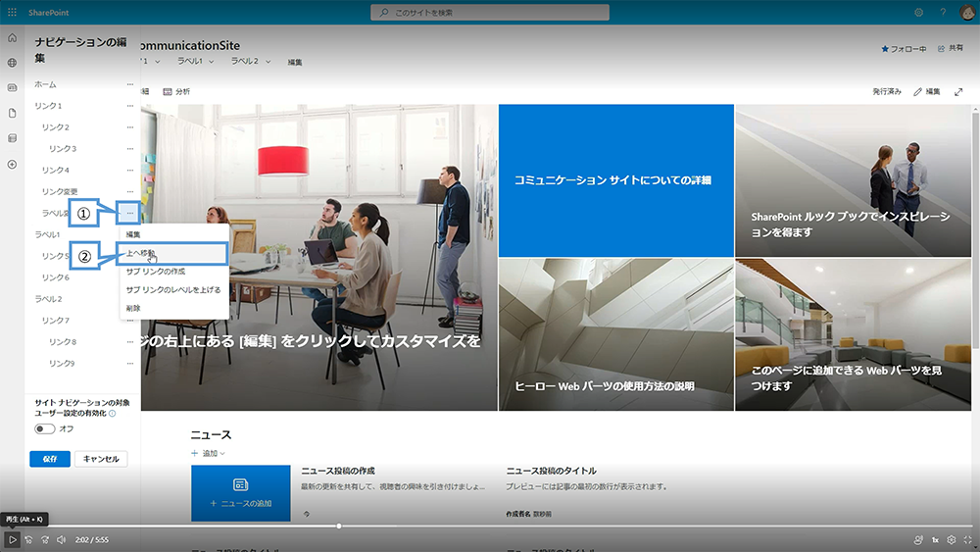Open the files page icon in left rail
The image size is (980, 552).
12,113
